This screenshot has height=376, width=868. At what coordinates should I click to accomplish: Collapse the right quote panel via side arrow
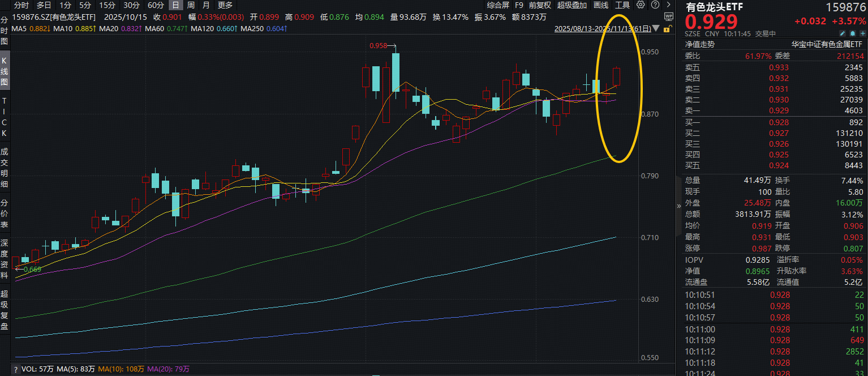pyautogui.click(x=679, y=206)
